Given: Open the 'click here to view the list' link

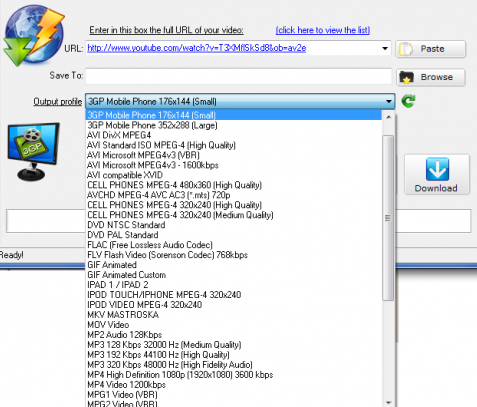Looking at the screenshot, I should click(x=323, y=30).
